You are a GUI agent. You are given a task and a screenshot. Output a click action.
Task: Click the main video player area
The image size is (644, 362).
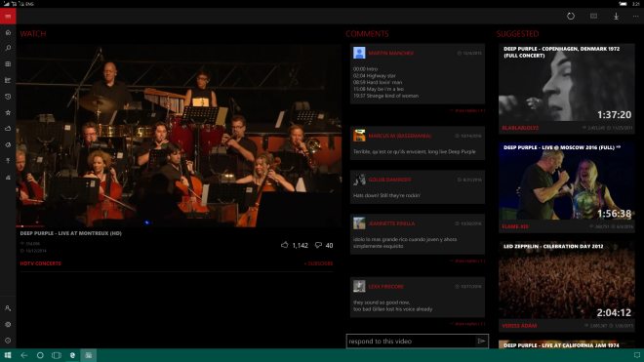[x=179, y=135]
